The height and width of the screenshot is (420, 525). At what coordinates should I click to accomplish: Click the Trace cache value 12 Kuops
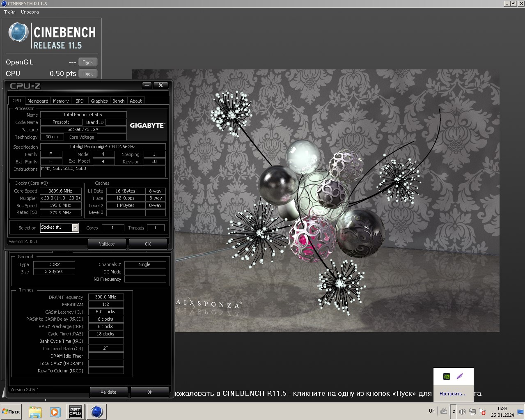pos(126,198)
